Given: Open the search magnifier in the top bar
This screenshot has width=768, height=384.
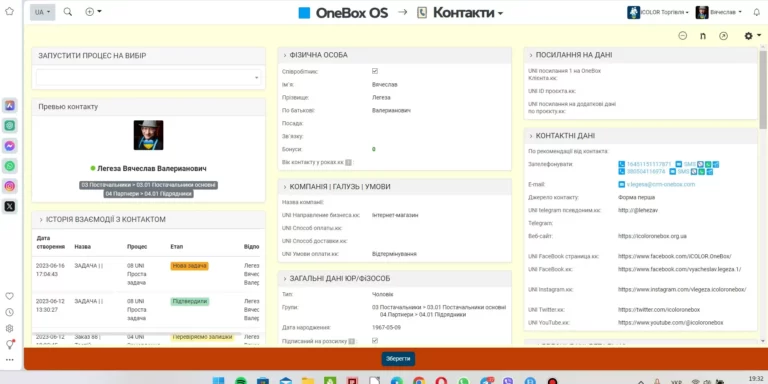Looking at the screenshot, I should (x=68, y=12).
